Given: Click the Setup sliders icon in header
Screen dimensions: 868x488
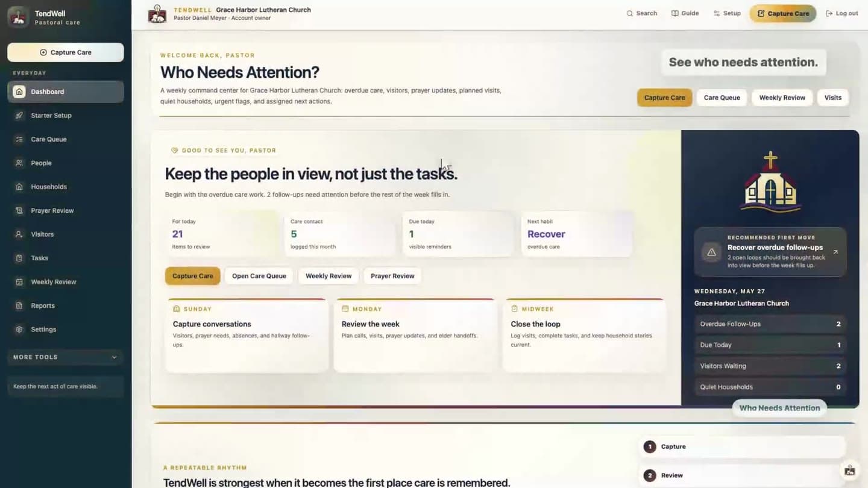Looking at the screenshot, I should (x=717, y=13).
